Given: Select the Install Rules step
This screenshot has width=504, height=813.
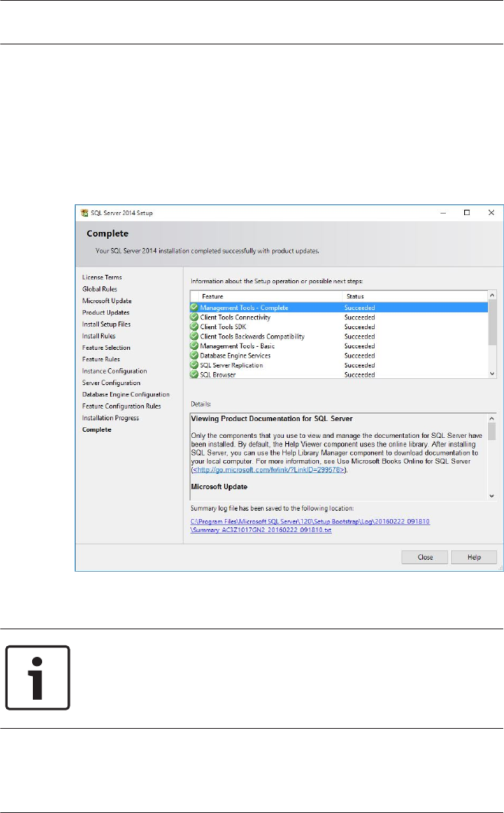Looking at the screenshot, I should 99,336.
